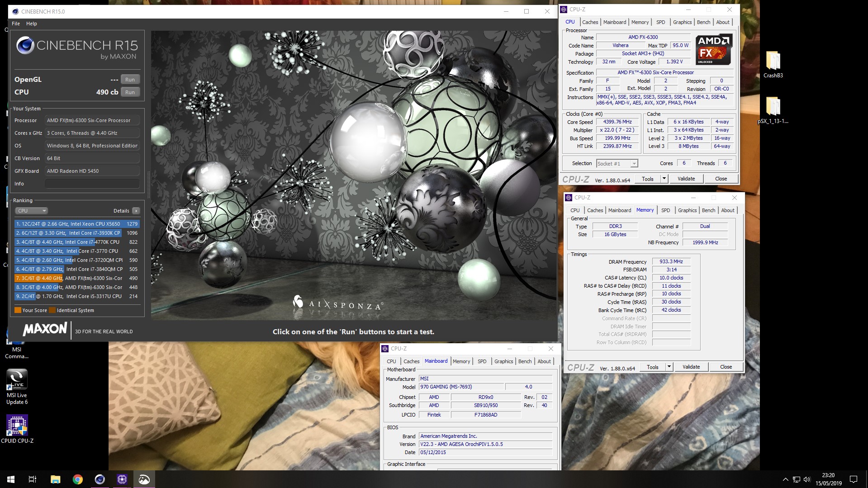This screenshot has height=488, width=868.
Task: Switch to Mainboard tab in top CPU-Z window
Action: pyautogui.click(x=615, y=22)
